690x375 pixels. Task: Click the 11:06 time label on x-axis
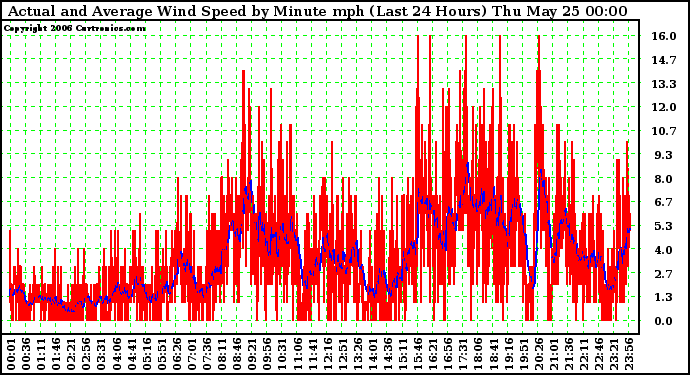click(x=297, y=354)
